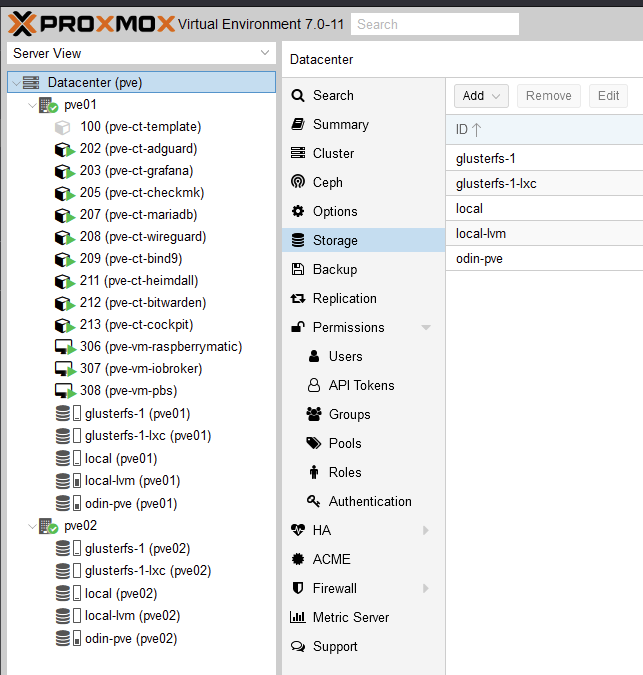Open the Users permissions page
Screen dimensions: 643x675
point(363,356)
